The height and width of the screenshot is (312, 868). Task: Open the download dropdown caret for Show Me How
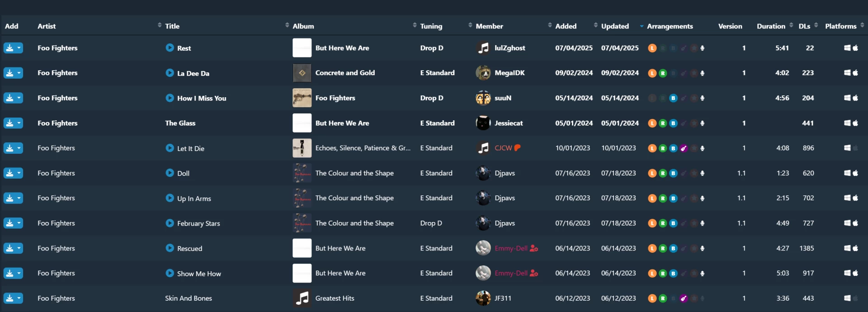point(19,273)
